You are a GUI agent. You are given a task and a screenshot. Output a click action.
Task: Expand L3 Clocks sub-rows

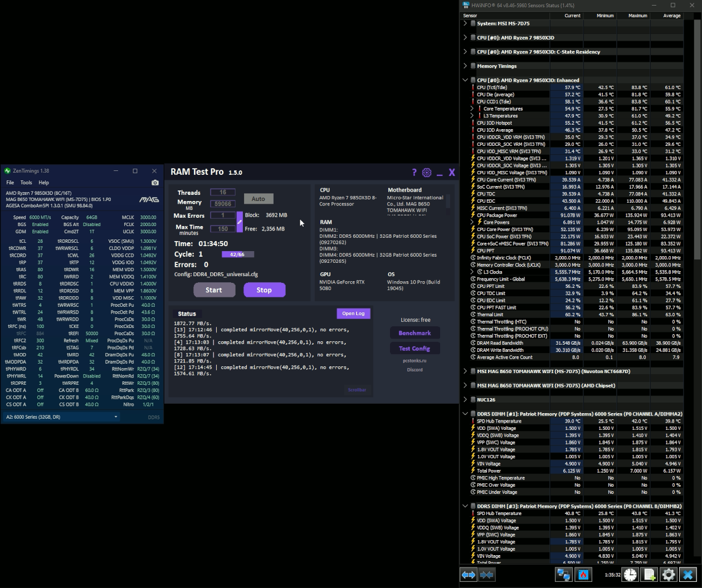pos(472,272)
